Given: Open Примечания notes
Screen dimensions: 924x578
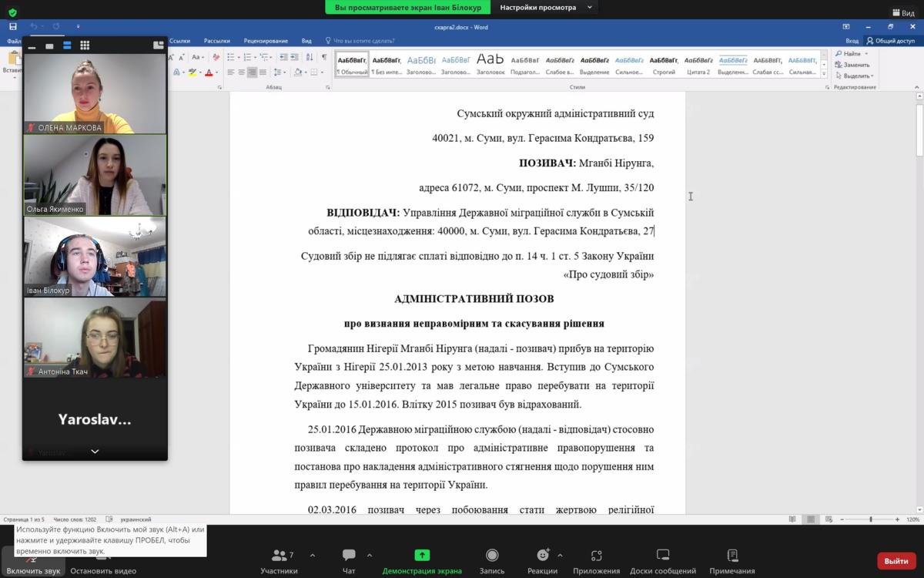Looking at the screenshot, I should pyautogui.click(x=732, y=561).
